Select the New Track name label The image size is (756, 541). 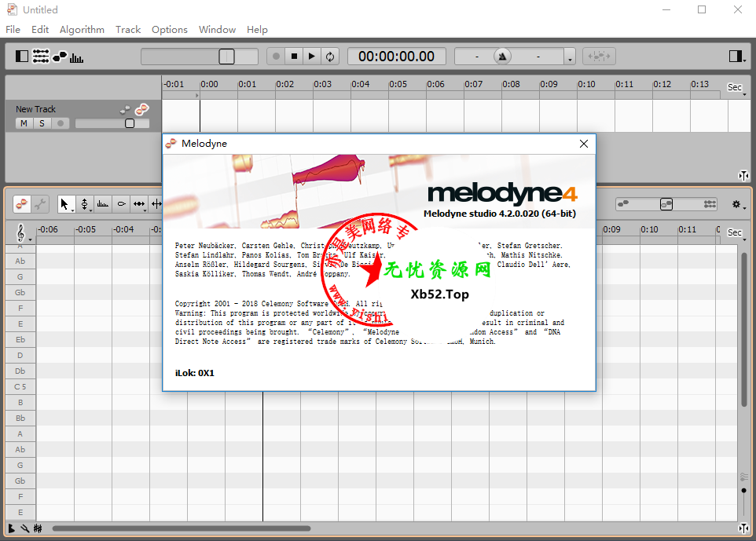tap(35, 109)
